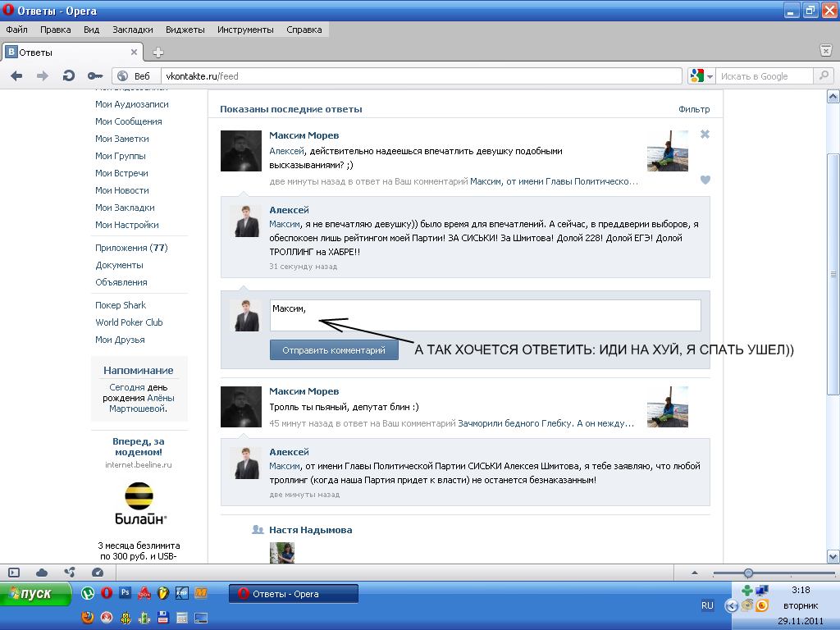Open the Файл menu
840x630 pixels.
click(16, 30)
